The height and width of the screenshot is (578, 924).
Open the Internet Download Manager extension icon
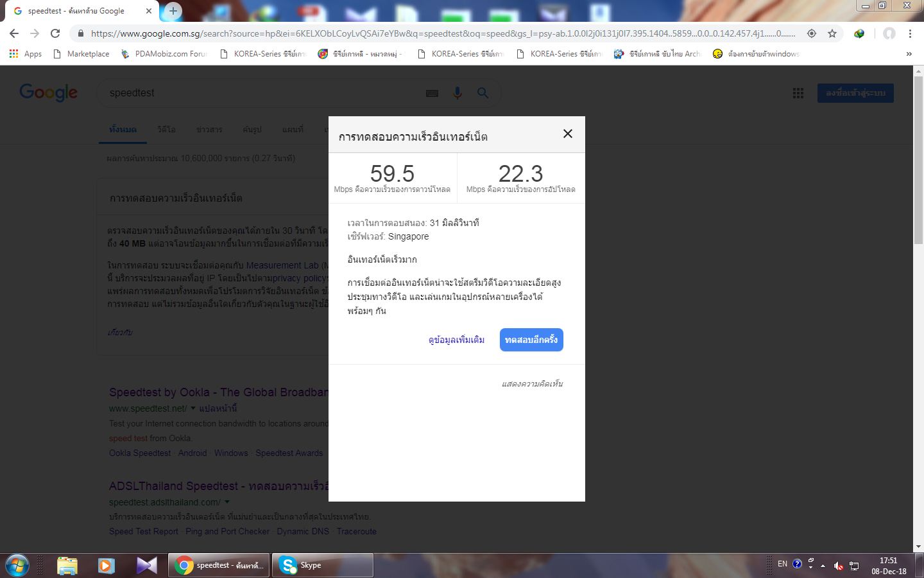click(859, 33)
